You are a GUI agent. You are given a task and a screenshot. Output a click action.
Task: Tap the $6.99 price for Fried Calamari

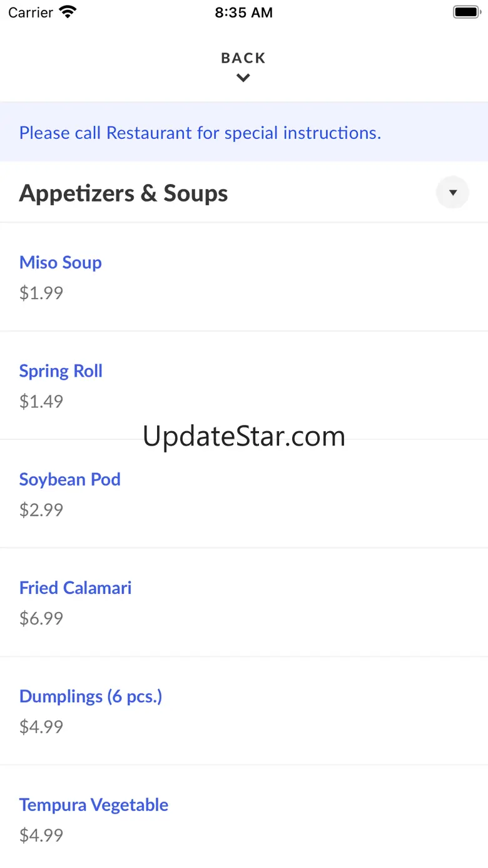click(x=41, y=618)
